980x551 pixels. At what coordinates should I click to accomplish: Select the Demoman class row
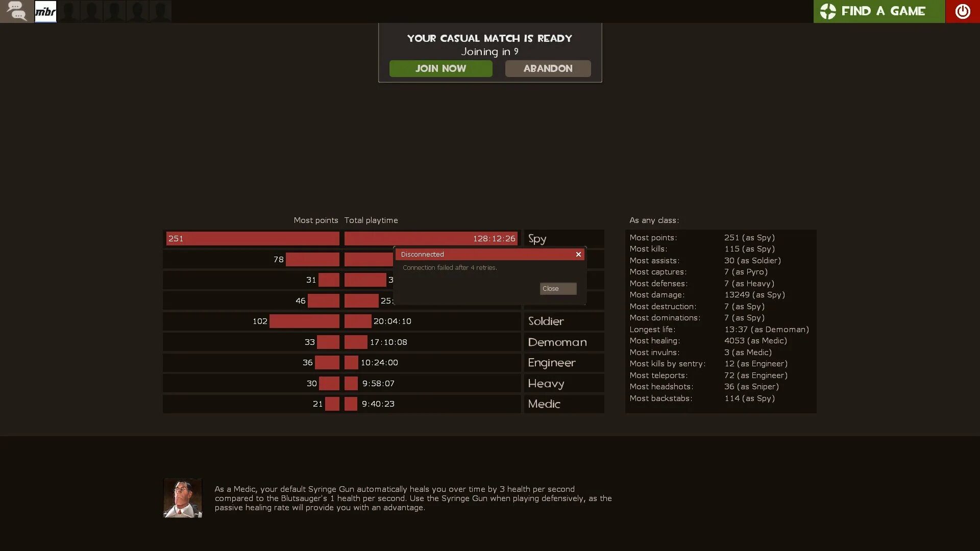click(x=383, y=342)
